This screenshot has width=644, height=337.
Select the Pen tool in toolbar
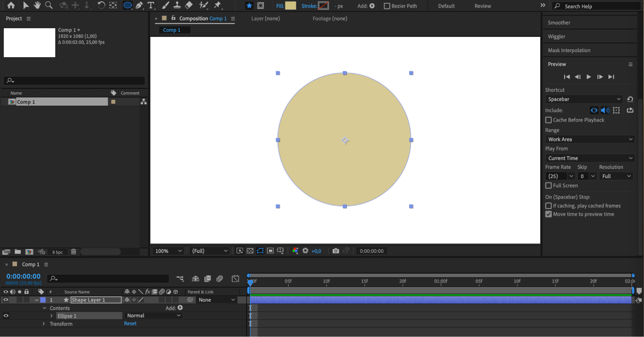tap(139, 5)
